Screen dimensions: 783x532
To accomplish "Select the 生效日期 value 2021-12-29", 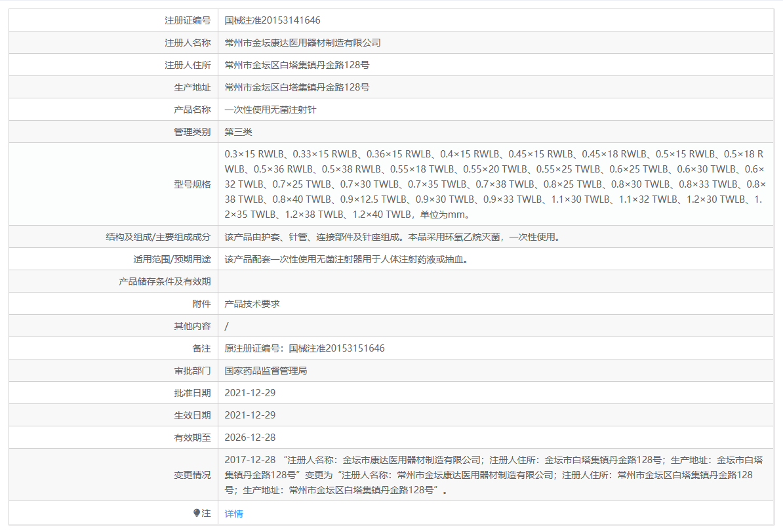I will [x=250, y=415].
